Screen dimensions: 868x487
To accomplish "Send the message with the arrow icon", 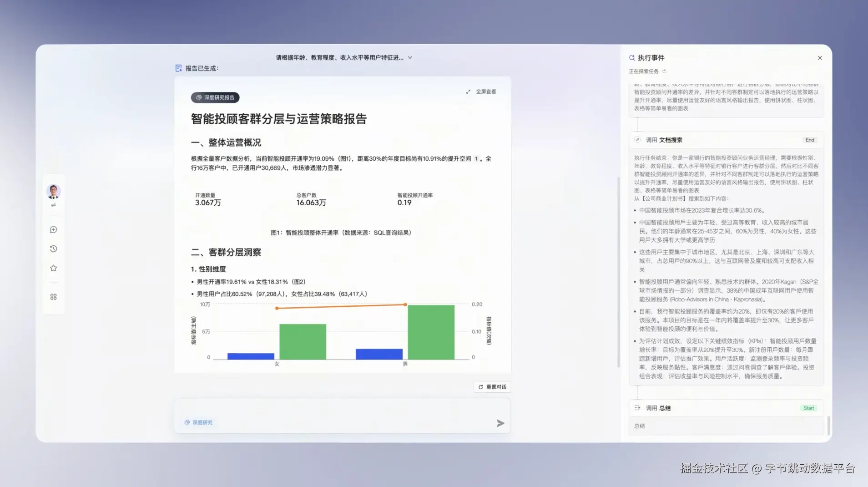I will [500, 423].
